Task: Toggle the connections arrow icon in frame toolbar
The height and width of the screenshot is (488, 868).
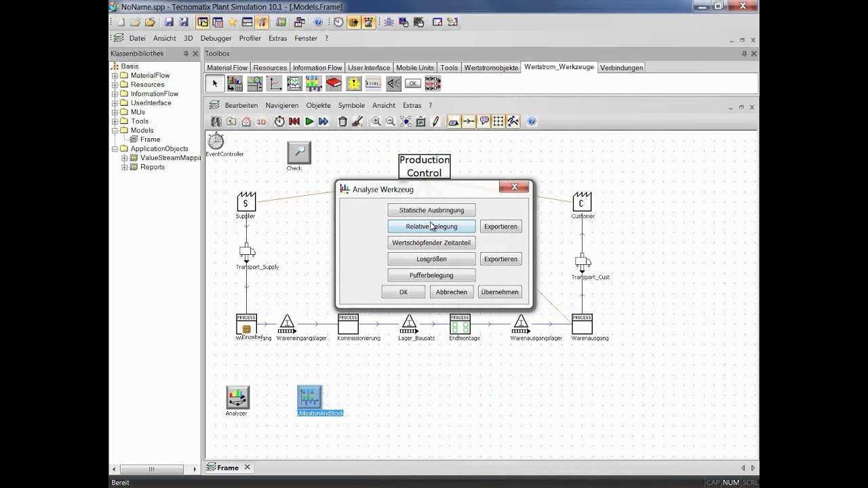Action: point(469,121)
